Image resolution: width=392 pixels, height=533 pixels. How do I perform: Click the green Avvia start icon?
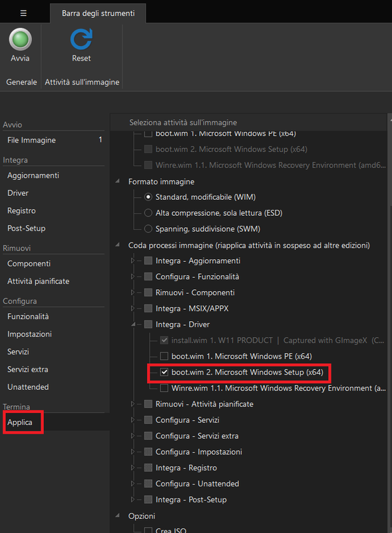pos(20,39)
